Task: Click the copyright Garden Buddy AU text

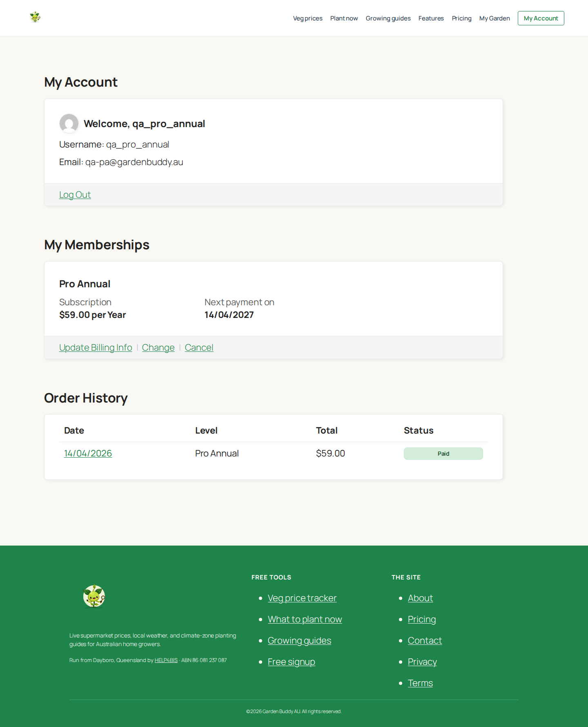Action: click(x=294, y=711)
